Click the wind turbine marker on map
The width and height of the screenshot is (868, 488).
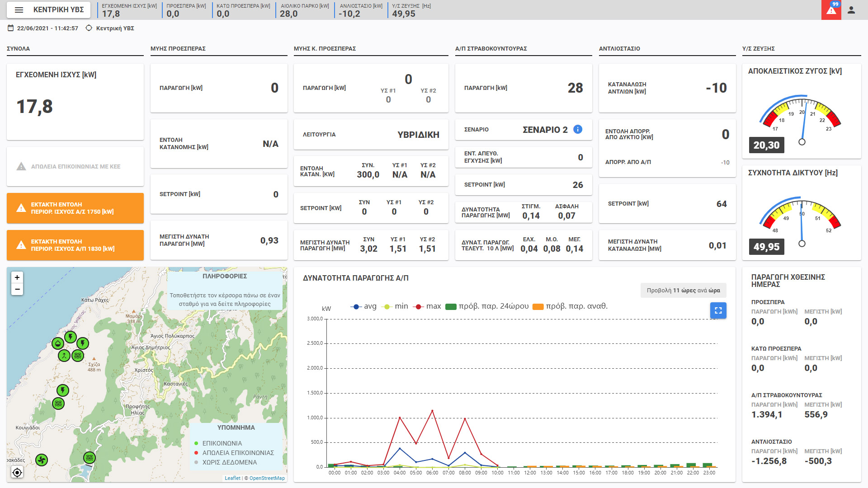click(x=42, y=460)
